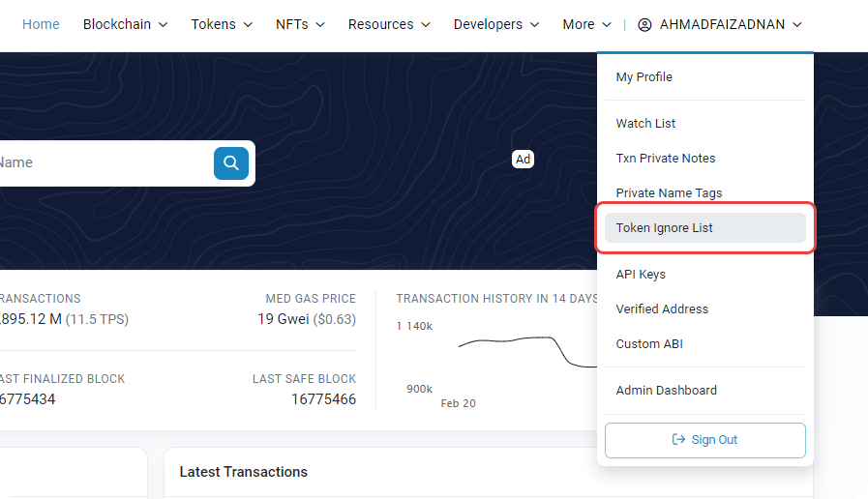This screenshot has height=499, width=868.
Task: Expand the Developers menu
Action: (496, 24)
